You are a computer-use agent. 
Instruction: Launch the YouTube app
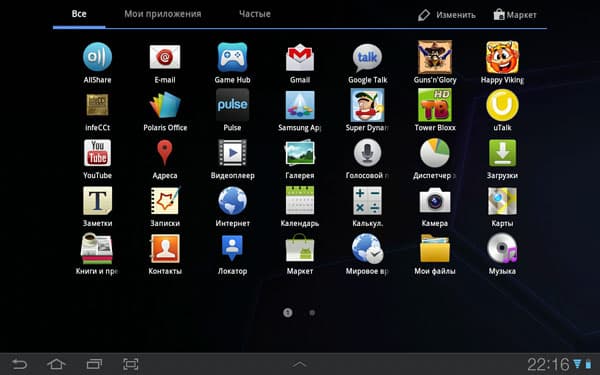(x=97, y=153)
